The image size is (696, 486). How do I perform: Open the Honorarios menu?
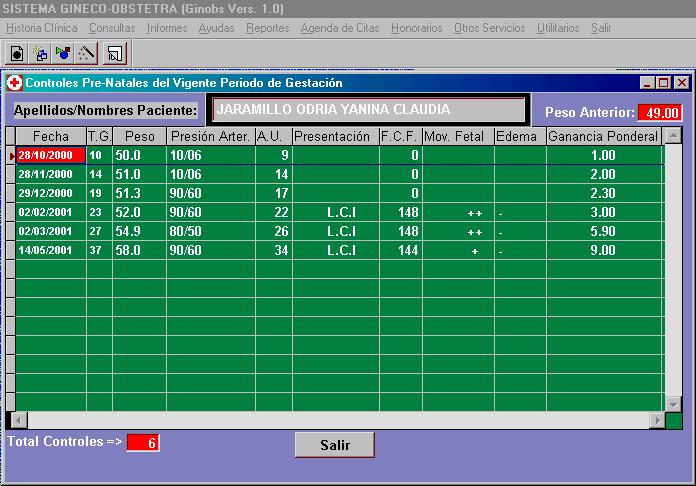(x=416, y=28)
